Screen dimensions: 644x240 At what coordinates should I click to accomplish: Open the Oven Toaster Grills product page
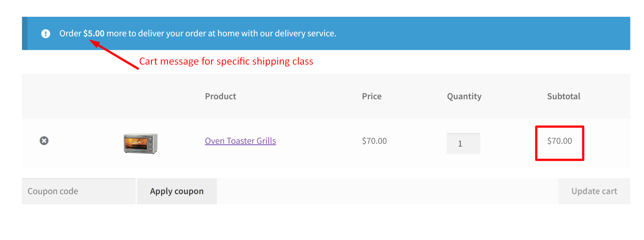point(240,141)
